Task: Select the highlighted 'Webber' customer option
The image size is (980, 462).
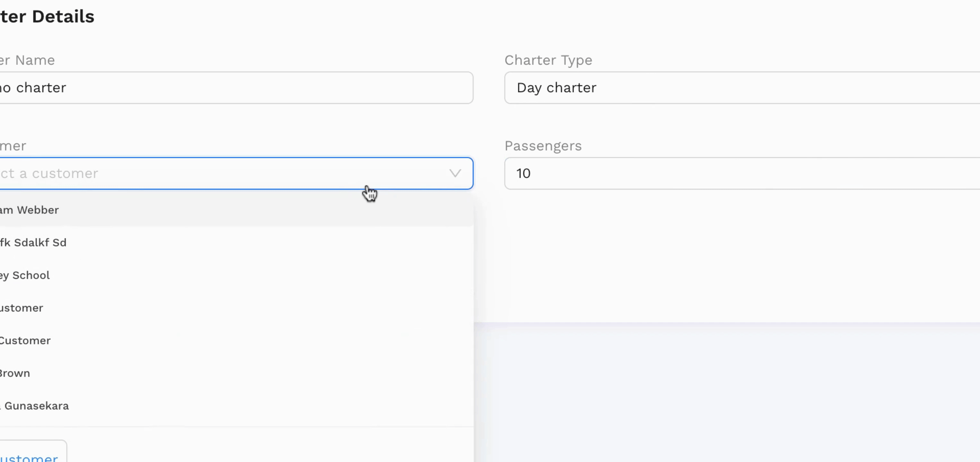Action: point(237,210)
